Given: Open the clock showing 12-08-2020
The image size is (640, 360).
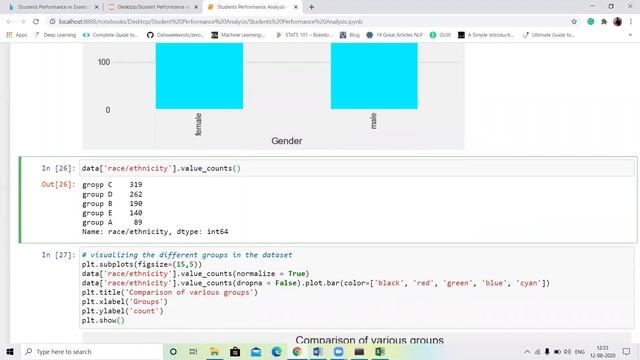Looking at the screenshot, I should click(602, 351).
